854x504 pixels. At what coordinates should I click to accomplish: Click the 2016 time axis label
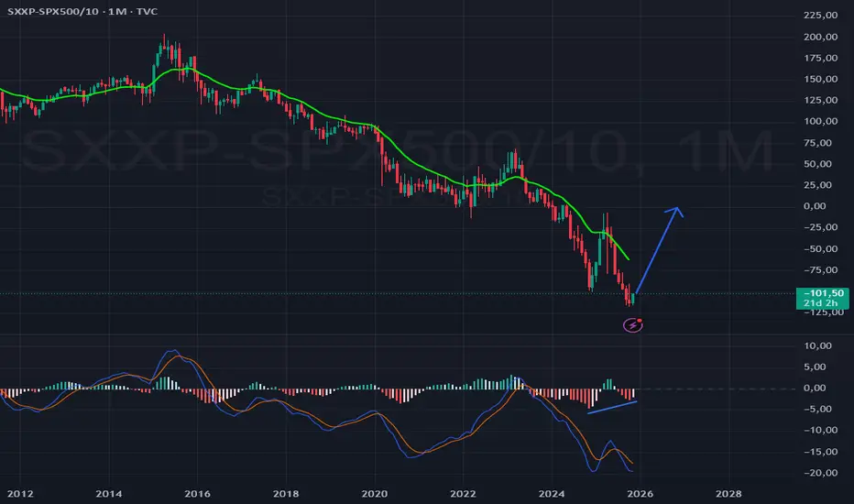pyautogui.click(x=197, y=494)
